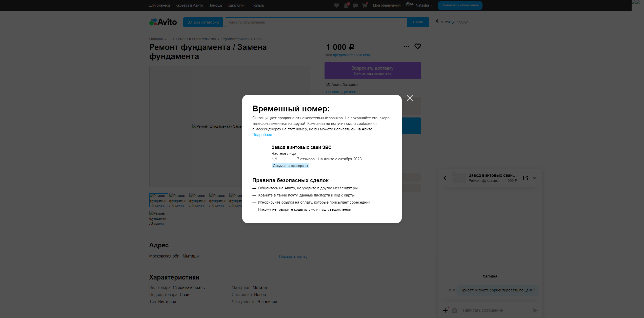Go to Мои объявления

tap(387, 5)
